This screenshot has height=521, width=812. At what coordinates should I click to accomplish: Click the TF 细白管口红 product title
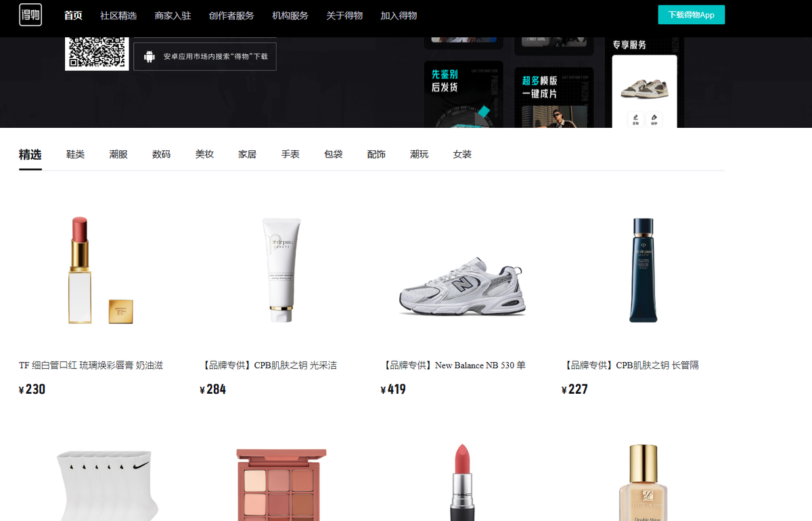pos(91,365)
